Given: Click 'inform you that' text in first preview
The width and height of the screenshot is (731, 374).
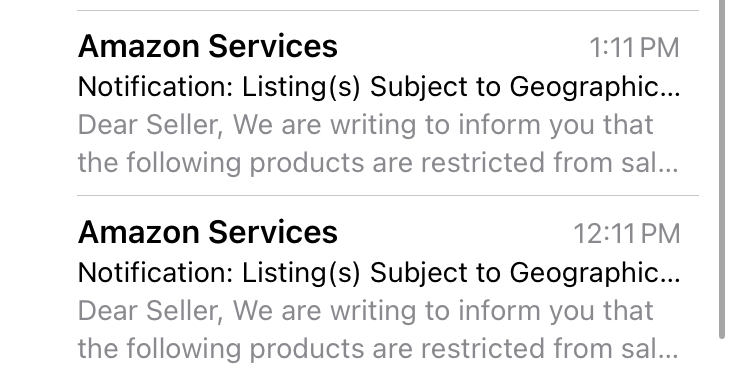Looking at the screenshot, I should (x=555, y=125).
